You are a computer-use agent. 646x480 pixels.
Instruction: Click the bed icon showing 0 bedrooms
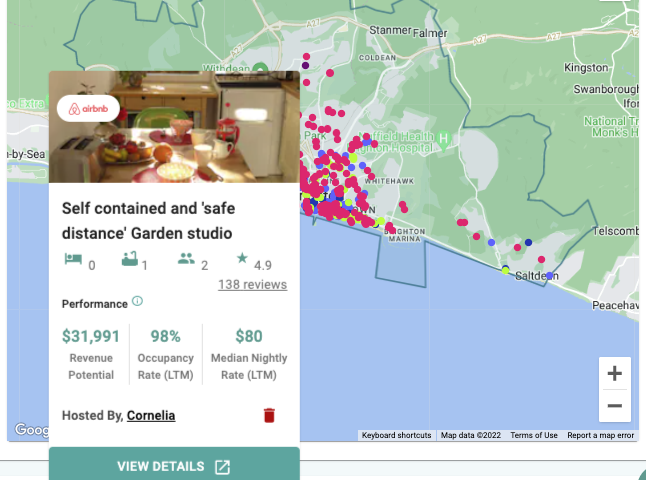(x=73, y=259)
